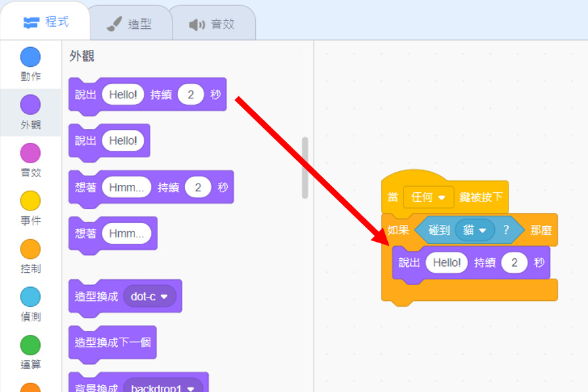Click the 想著 Hmm... 持續 2 秒 block
The height and width of the screenshot is (392, 588).
[151, 187]
